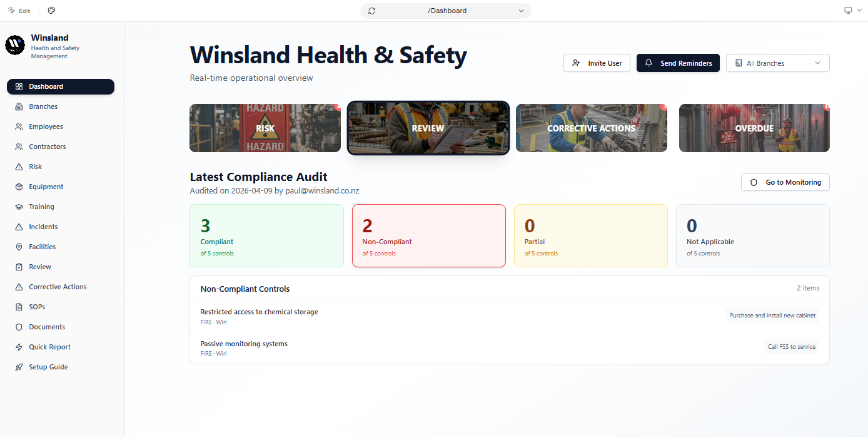The height and width of the screenshot is (437, 868).
Task: Open the Quick Report tool
Action: point(50,346)
